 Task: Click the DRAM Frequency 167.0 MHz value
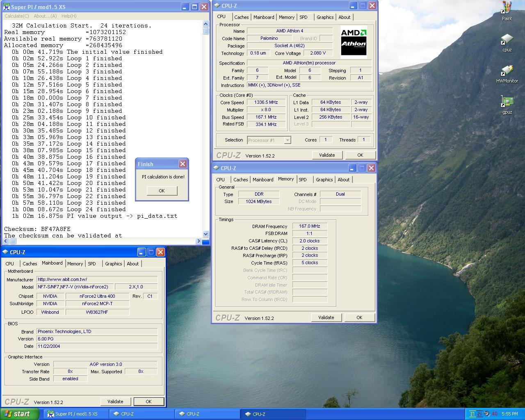tap(310, 226)
